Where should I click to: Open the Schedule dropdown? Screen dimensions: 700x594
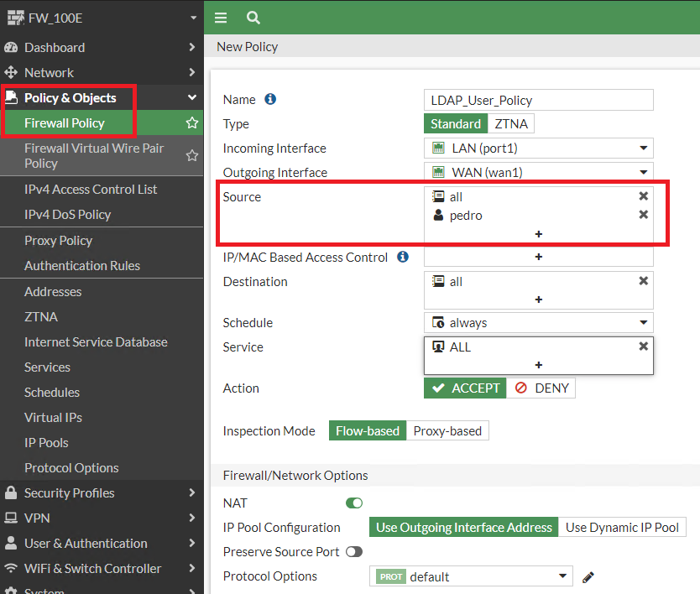click(538, 323)
